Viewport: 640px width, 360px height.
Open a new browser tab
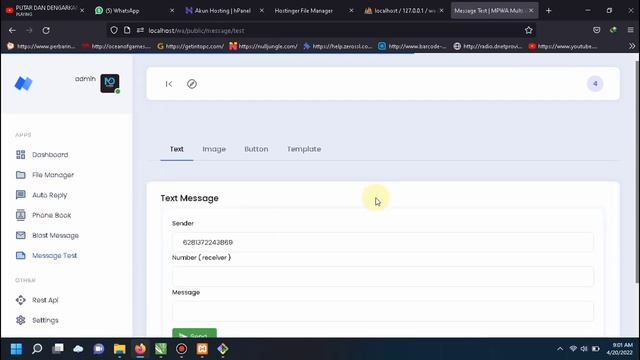[549, 11]
